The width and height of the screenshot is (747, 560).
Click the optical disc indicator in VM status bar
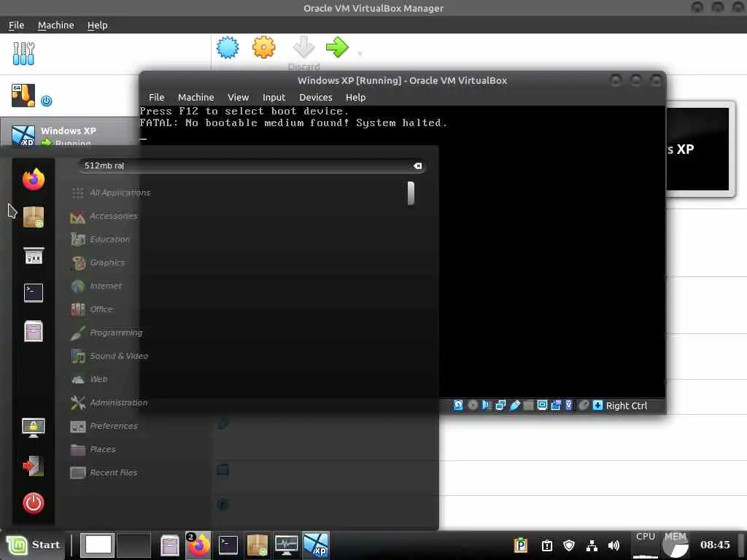tap(473, 405)
